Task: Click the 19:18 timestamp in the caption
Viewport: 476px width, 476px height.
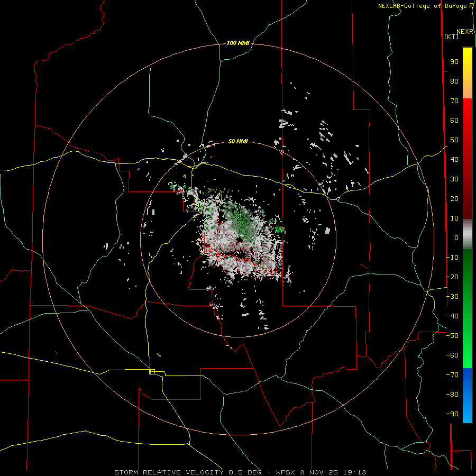Action: (354, 472)
